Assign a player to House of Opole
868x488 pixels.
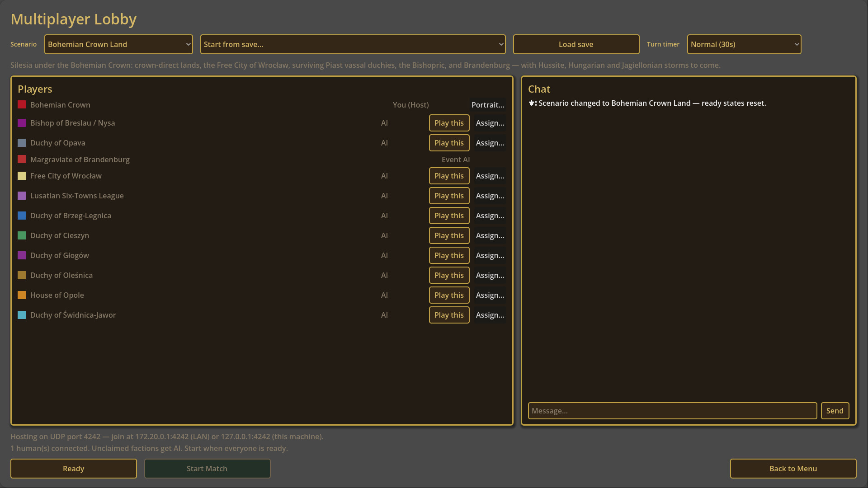490,295
